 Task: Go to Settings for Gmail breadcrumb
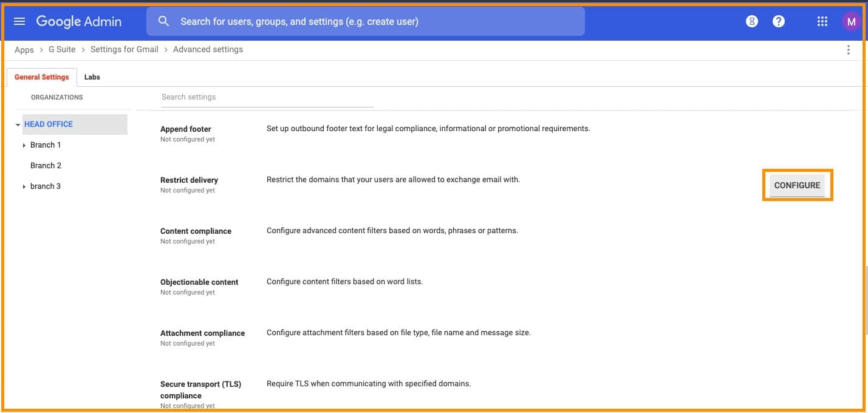click(x=124, y=49)
